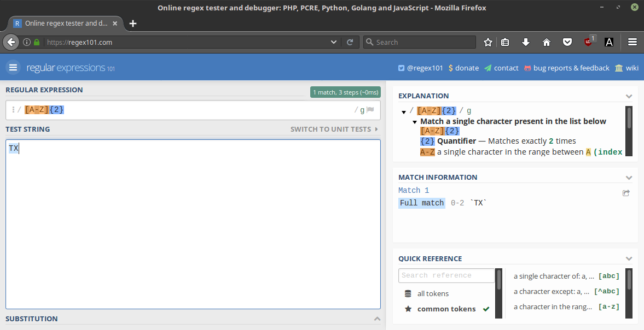Open the uBlock Origin extension icon
Image resolution: width=644 pixels, height=330 pixels.
tap(589, 42)
